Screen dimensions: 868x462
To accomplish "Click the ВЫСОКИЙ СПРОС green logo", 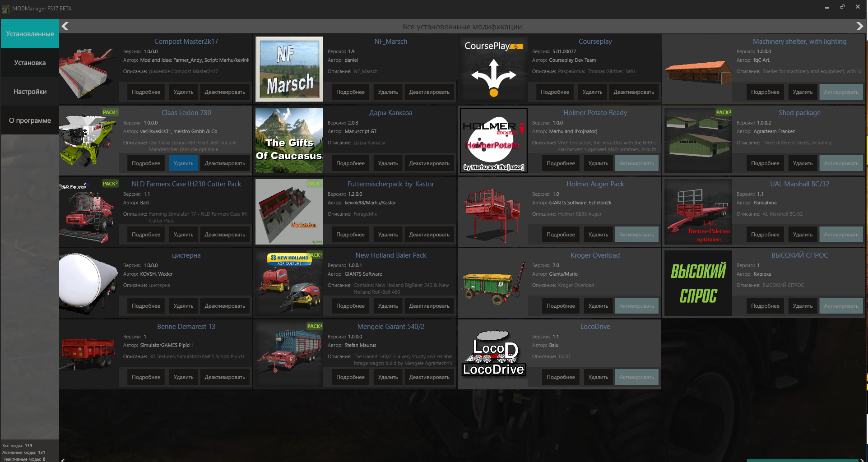I will click(x=698, y=283).
